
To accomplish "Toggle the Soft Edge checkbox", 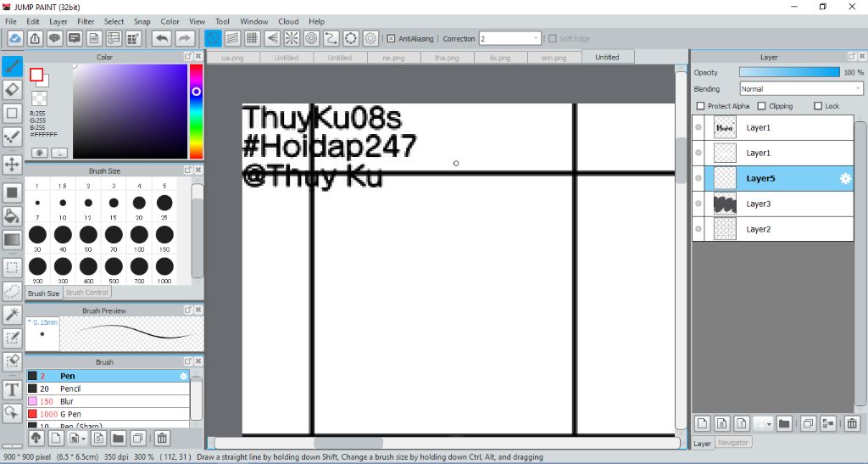I will pyautogui.click(x=552, y=39).
